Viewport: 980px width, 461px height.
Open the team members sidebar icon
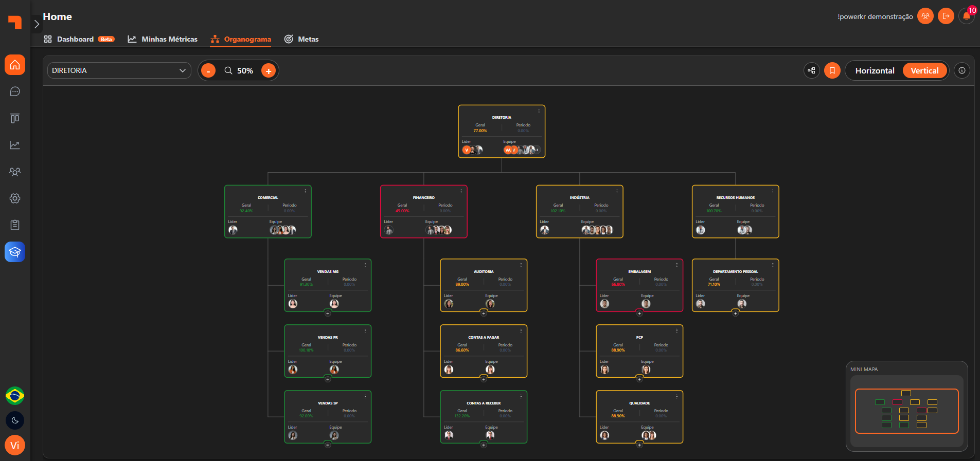click(x=15, y=172)
